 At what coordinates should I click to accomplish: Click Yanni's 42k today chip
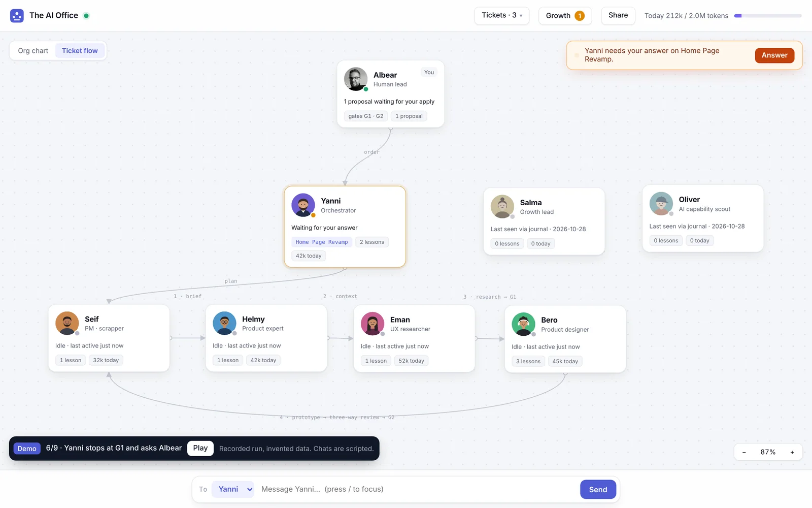tap(309, 256)
